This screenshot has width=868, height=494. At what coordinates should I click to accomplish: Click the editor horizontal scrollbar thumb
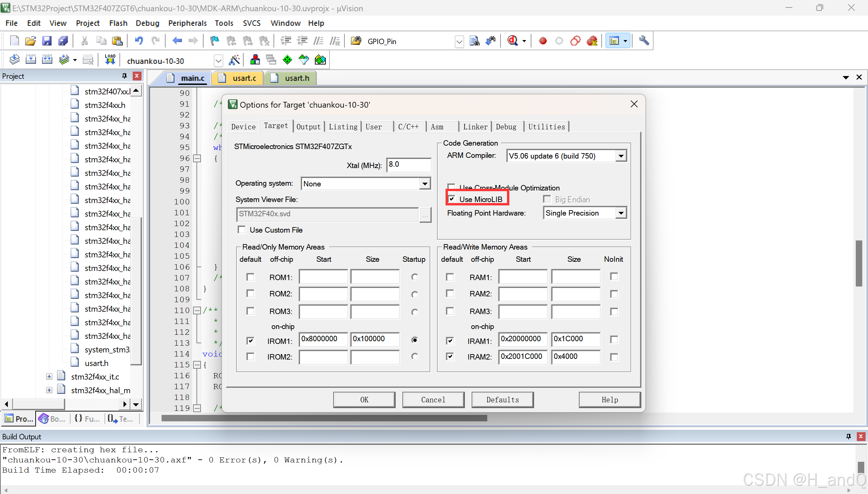324,418
